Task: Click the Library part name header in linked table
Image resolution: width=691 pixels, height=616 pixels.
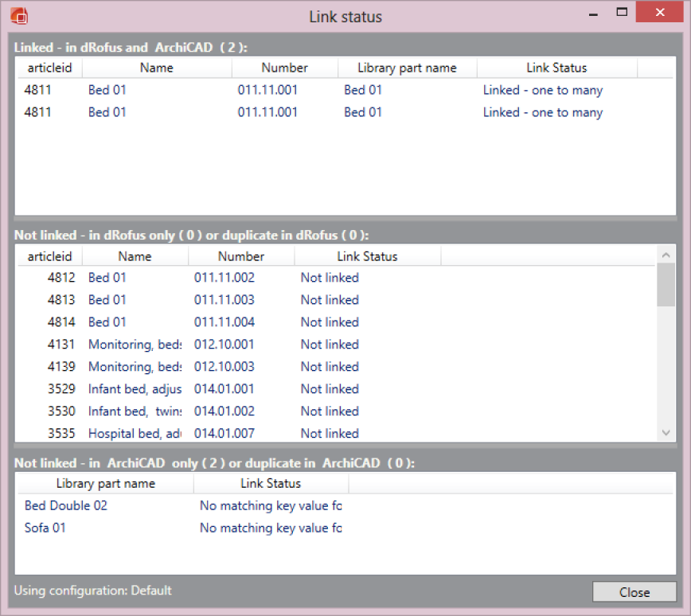Action: [407, 68]
